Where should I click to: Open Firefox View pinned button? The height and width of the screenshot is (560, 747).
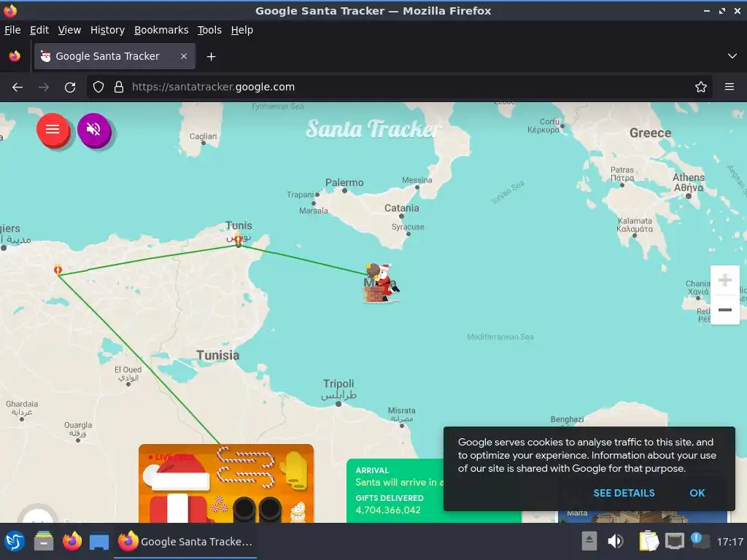coord(15,56)
